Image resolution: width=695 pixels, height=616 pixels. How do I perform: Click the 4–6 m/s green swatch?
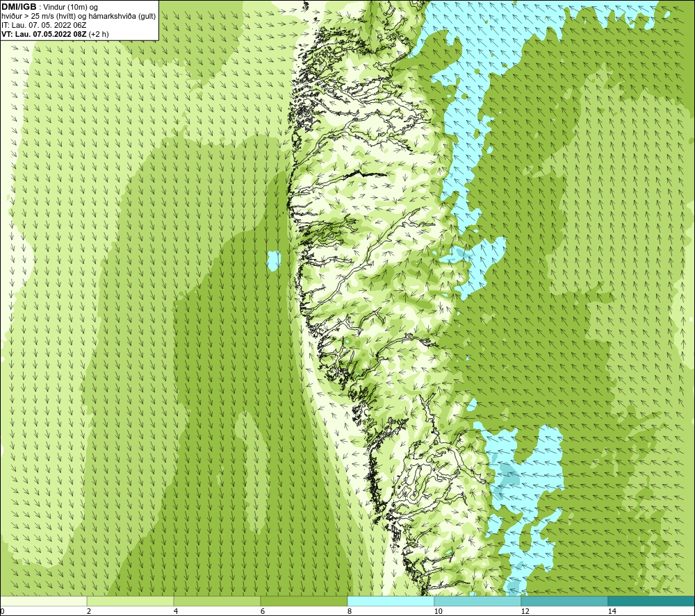(x=217, y=601)
